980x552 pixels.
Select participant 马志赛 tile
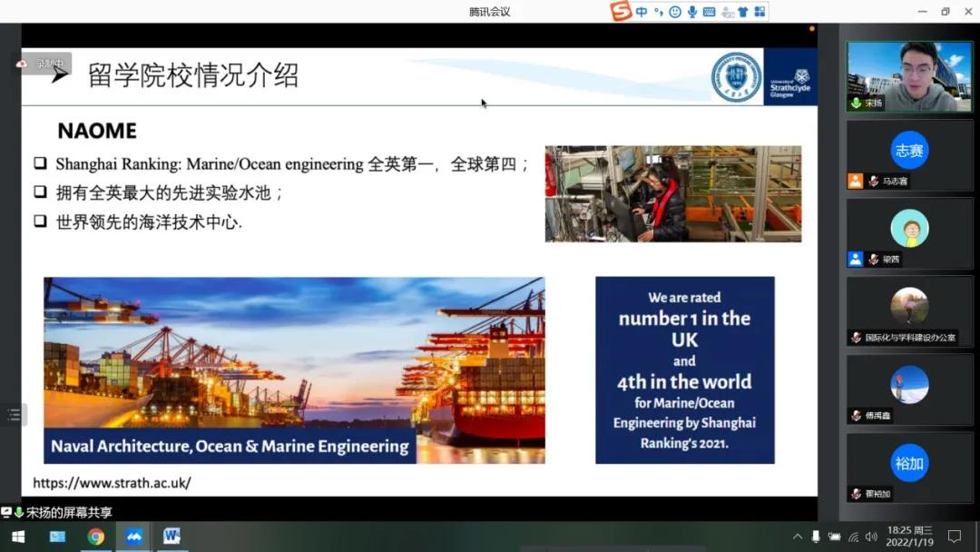click(x=909, y=155)
